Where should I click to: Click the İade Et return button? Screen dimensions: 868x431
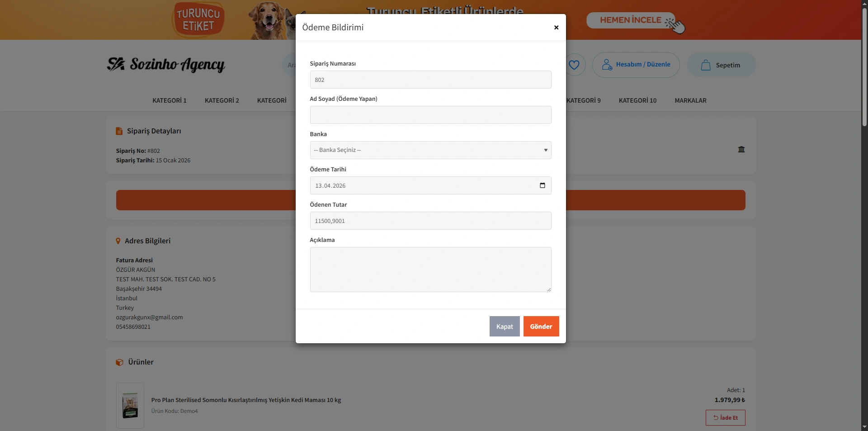tap(725, 417)
